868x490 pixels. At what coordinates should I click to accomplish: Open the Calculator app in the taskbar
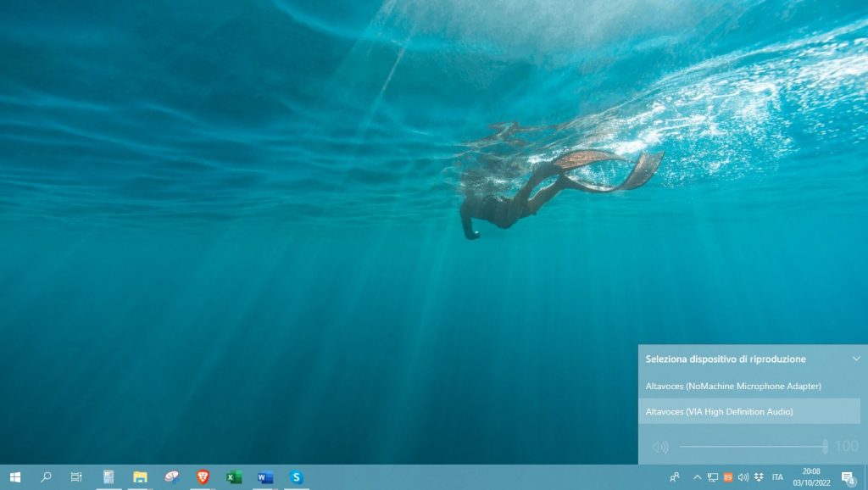click(x=108, y=477)
